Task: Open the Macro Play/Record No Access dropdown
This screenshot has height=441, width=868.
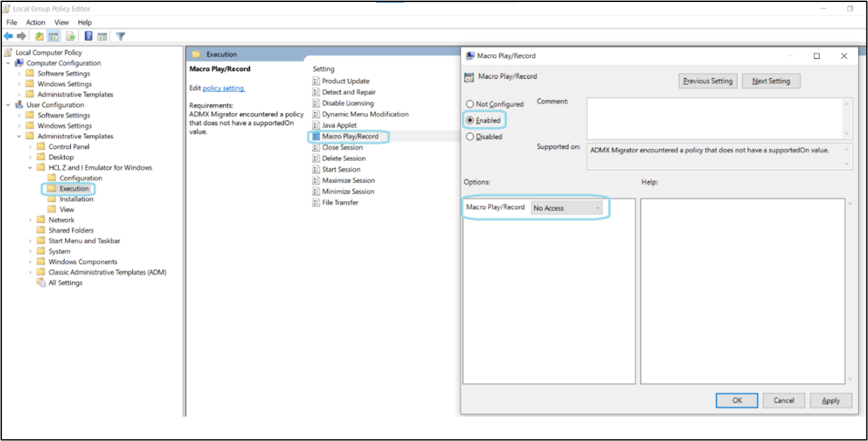Action: click(x=567, y=208)
